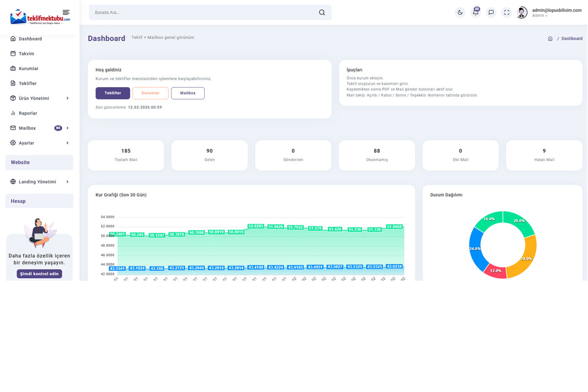
Task: Click the orange Kurumlar button
Action: [x=150, y=93]
